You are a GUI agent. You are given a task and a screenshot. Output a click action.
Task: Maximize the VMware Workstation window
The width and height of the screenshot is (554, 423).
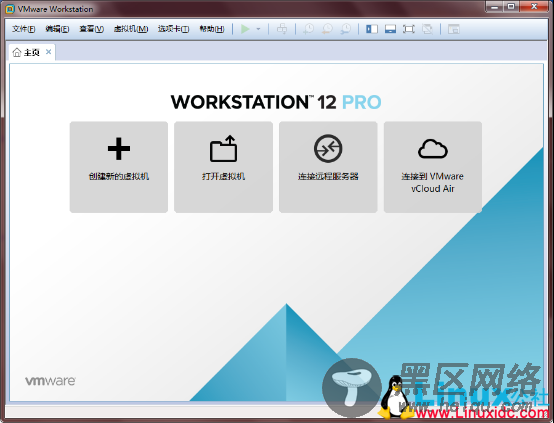tap(511, 7)
